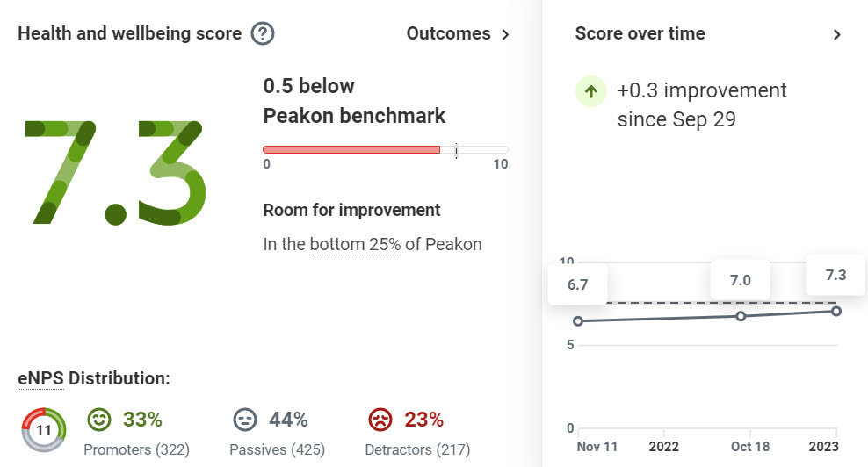Open the Outcomes link
This screenshot has height=467, width=868.
[448, 34]
